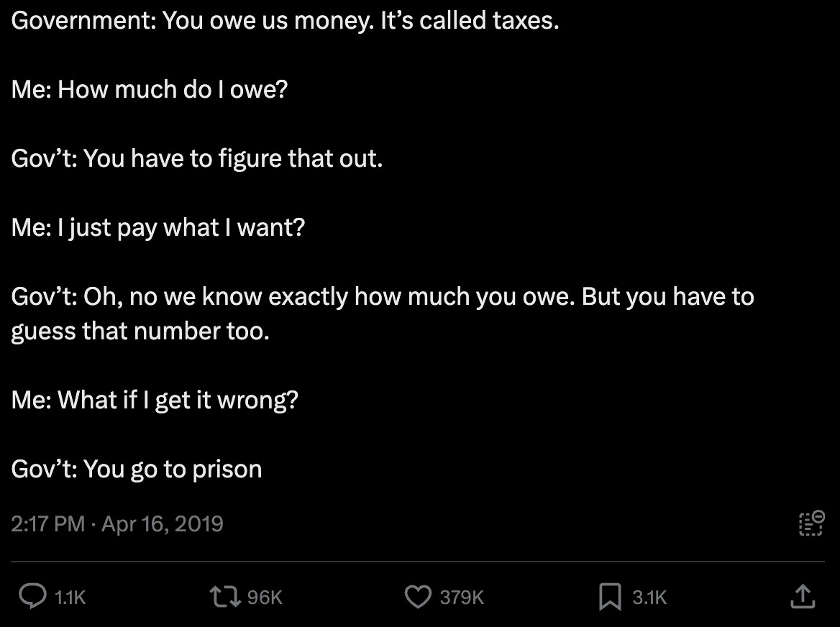Click the "You go to prison" line
This screenshot has width=840, height=627.
(x=173, y=469)
